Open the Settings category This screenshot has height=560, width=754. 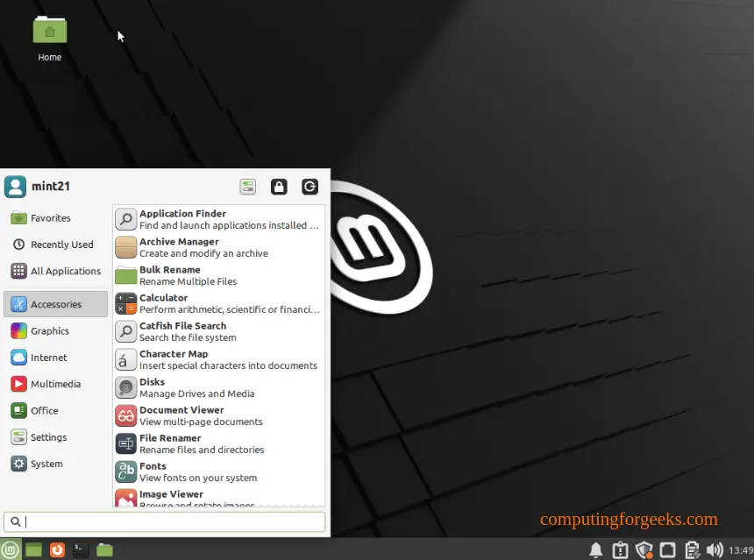pyautogui.click(x=55, y=437)
